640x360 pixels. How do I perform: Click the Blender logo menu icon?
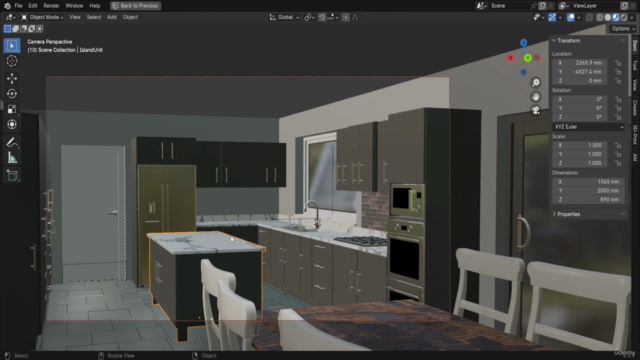7,6
